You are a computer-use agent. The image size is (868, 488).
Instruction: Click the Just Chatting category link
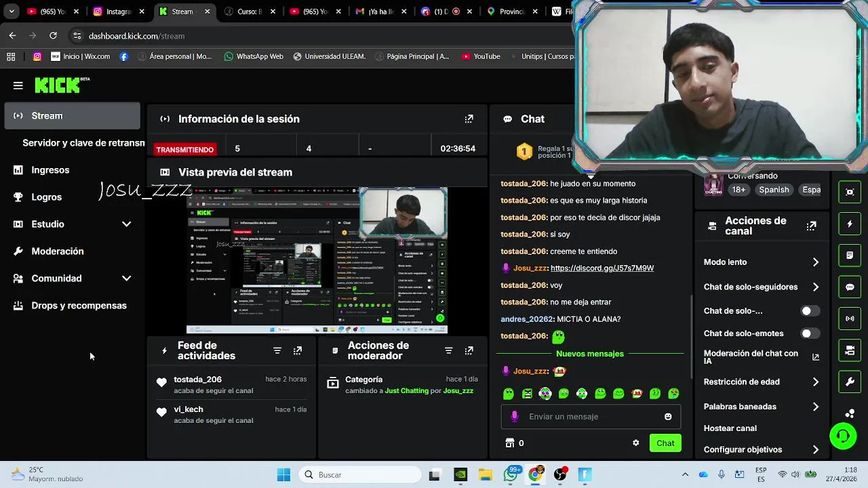click(x=407, y=391)
